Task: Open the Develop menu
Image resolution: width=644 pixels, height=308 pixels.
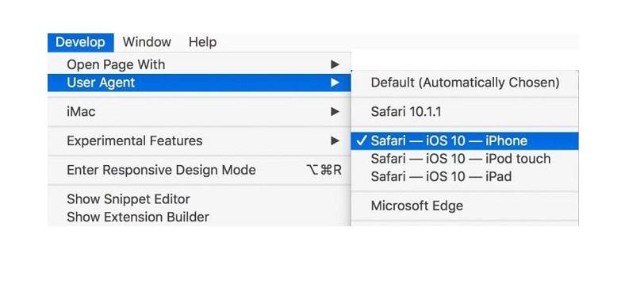Action: [x=81, y=42]
